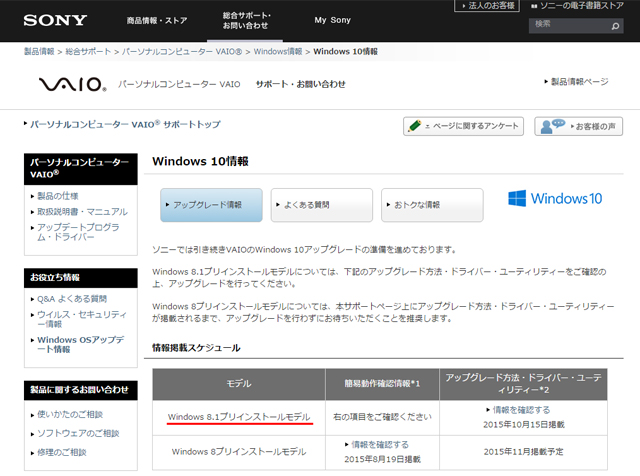Open Q&A よくある質問 sidebar link

[72, 299]
